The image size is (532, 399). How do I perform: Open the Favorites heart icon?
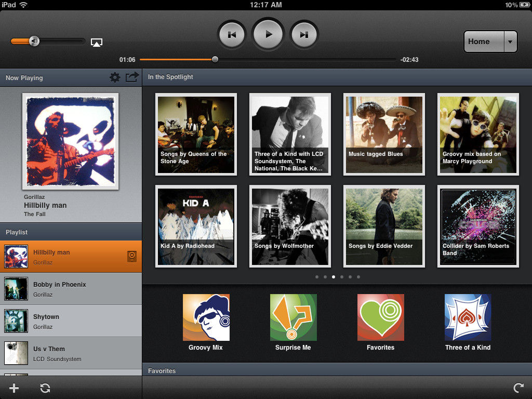click(x=381, y=317)
